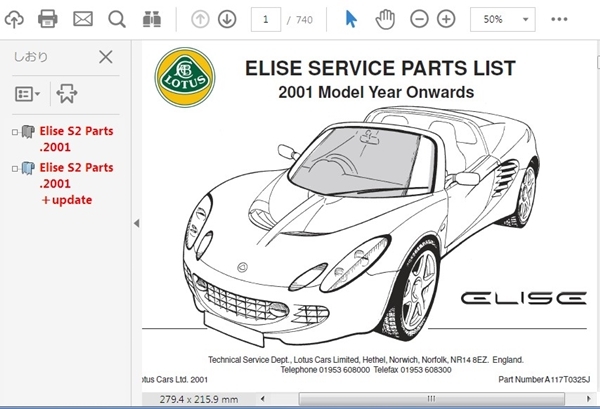This screenshot has height=409, width=600.
Task: Send file by email envelope icon
Action: point(83,19)
